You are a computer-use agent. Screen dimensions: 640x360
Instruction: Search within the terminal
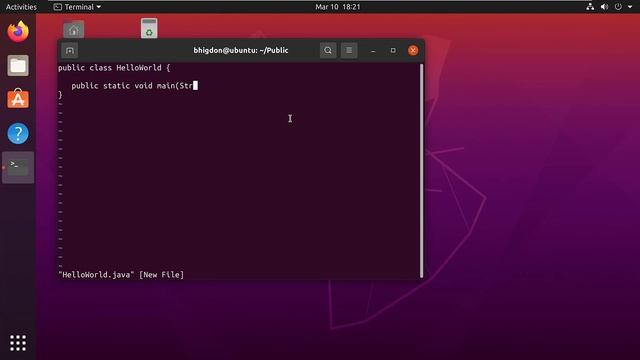(x=328, y=51)
